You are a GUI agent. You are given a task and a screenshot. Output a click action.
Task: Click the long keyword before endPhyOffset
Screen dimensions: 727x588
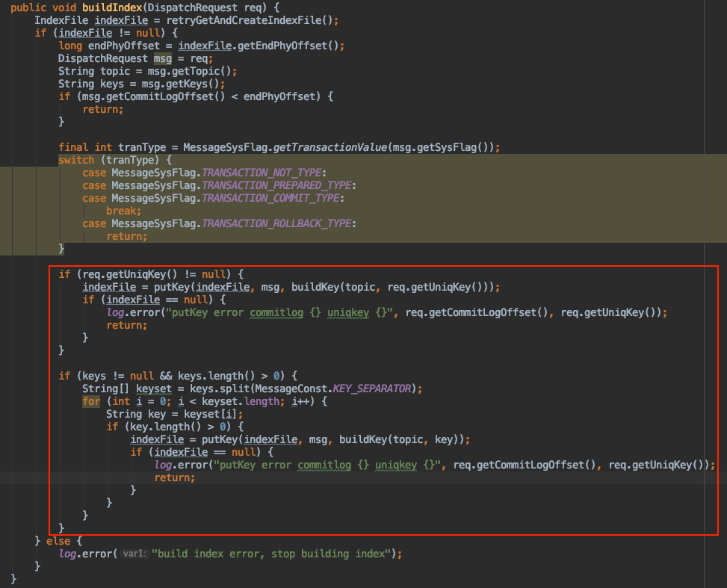point(70,46)
